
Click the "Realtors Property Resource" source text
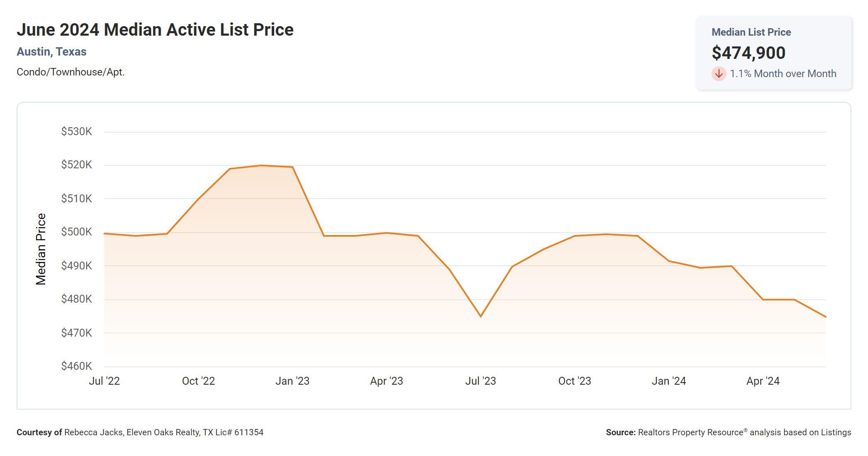690,432
